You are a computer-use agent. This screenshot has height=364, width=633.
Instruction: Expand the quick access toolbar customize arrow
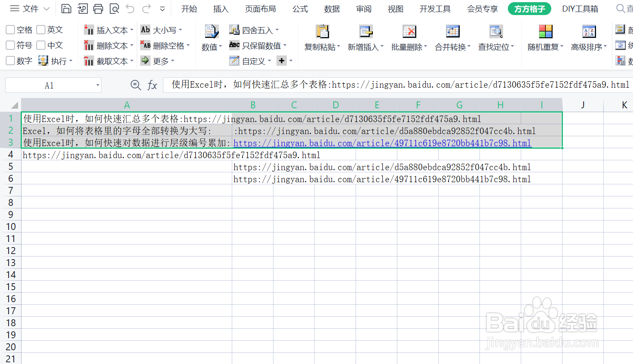tap(163, 9)
